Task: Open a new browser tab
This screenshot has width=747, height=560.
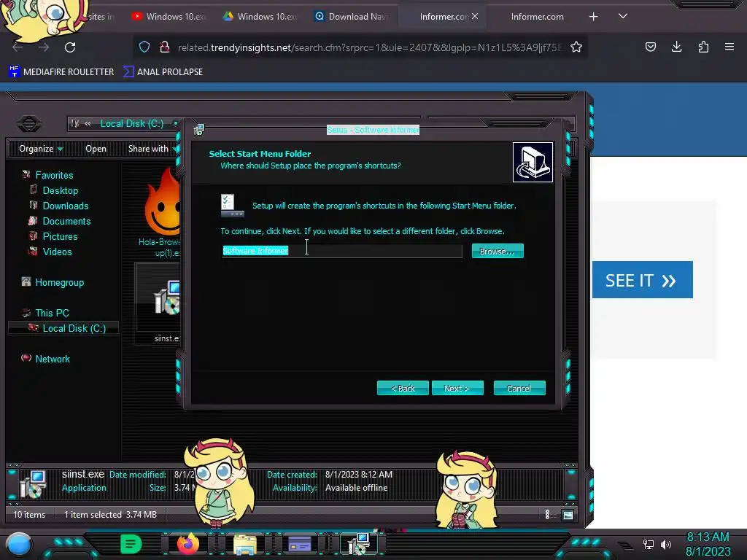Action: tap(593, 17)
